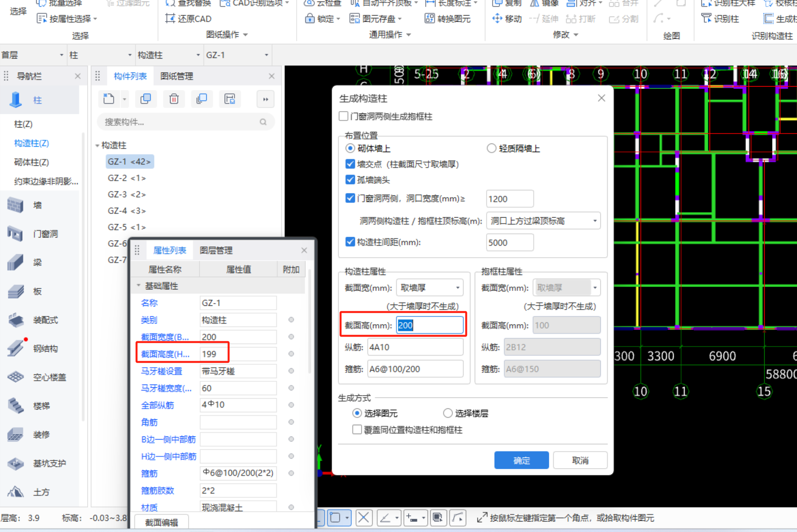Viewport: 797px width, 532px height.
Task: Click the more tools chevron in 构件列表
Action: click(266, 99)
